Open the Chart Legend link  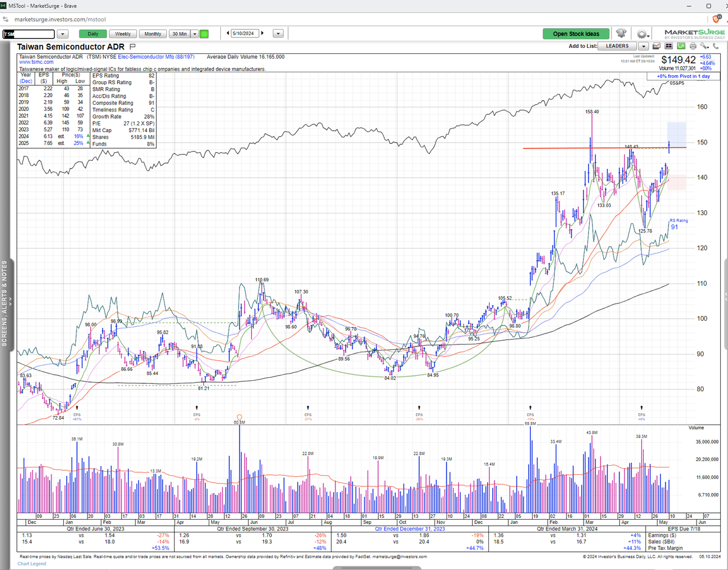point(32,564)
